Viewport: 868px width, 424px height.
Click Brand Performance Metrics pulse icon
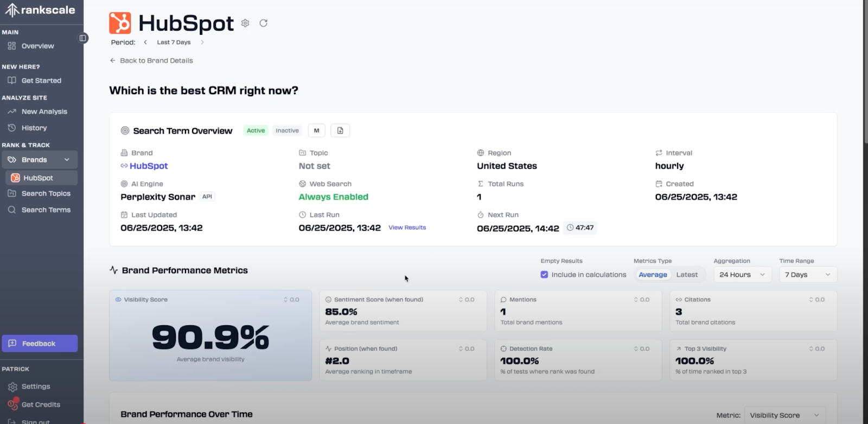click(x=114, y=270)
